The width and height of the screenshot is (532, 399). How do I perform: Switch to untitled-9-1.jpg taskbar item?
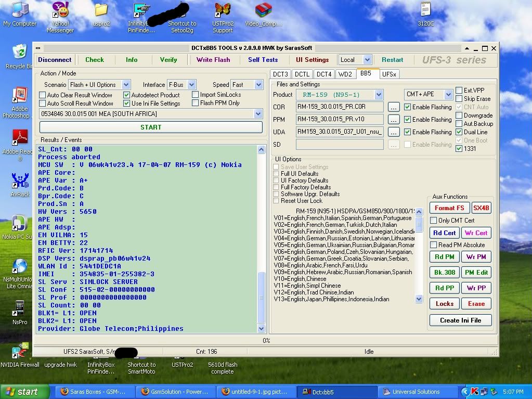pyautogui.click(x=255, y=392)
